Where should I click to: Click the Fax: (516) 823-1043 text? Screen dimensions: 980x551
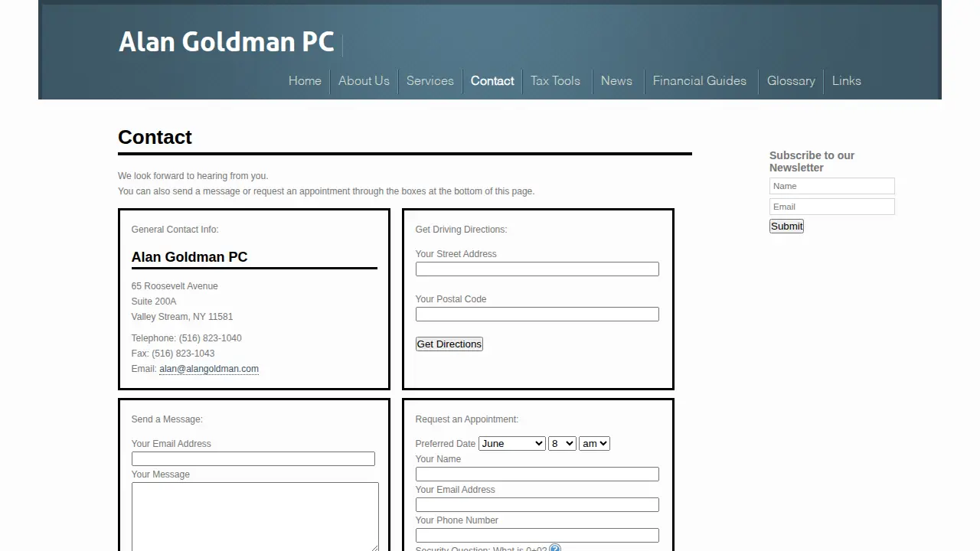tap(173, 354)
